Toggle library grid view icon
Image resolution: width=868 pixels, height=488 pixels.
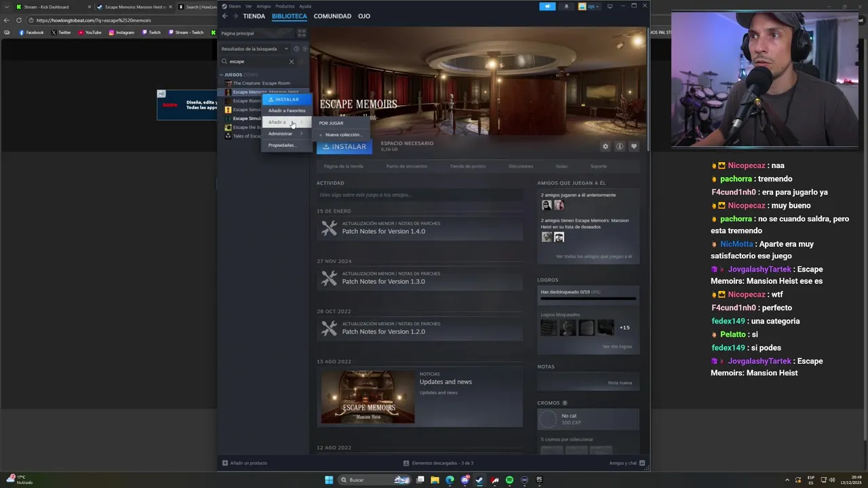[302, 33]
